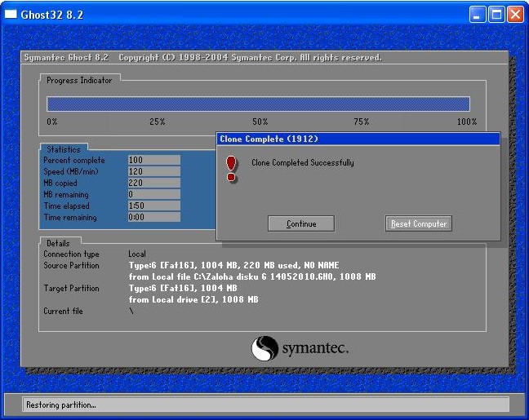Click the 25% progress scale marker
Viewport: 529px width, 420px height.
(158, 122)
